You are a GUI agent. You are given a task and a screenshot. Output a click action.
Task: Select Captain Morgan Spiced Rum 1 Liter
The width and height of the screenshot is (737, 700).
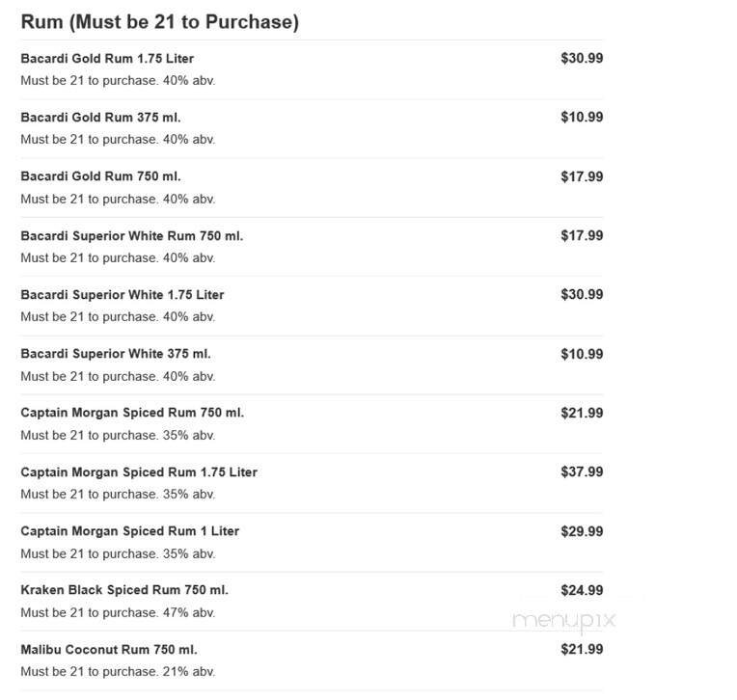coord(129,531)
